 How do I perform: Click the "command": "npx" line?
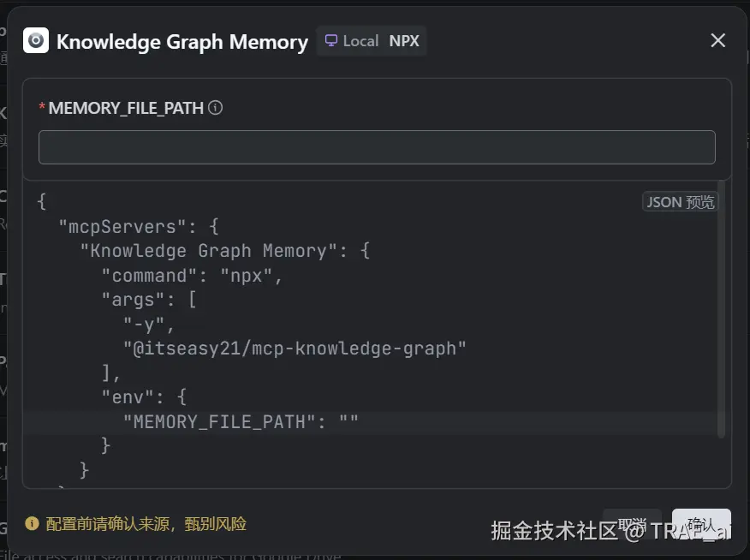192,276
